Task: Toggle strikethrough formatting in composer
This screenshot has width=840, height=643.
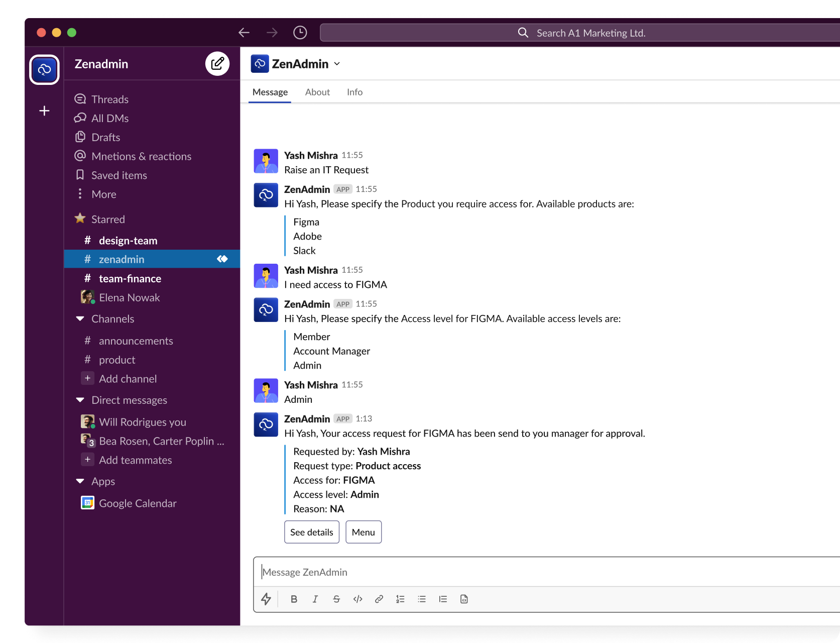Action: tap(336, 599)
